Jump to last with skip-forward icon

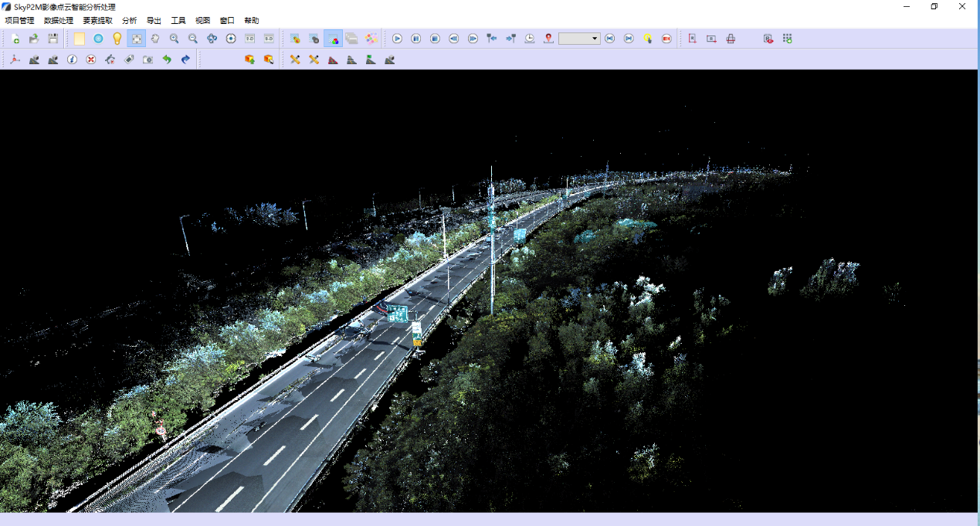pyautogui.click(x=629, y=39)
